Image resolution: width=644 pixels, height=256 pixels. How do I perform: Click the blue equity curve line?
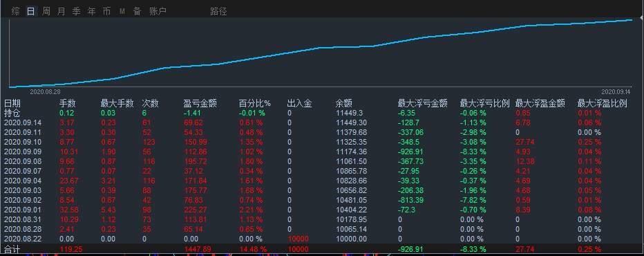[321, 48]
